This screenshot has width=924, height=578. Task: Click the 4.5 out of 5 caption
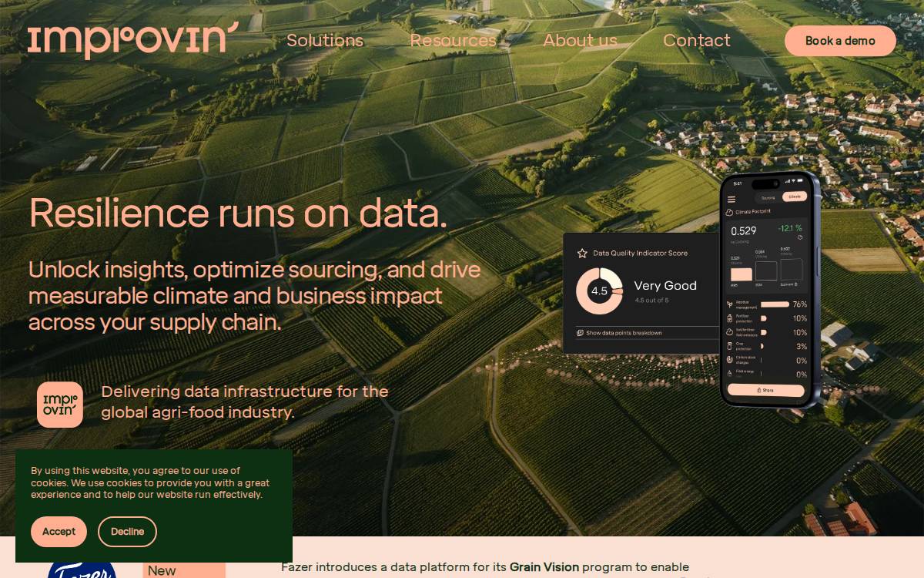[x=651, y=301]
